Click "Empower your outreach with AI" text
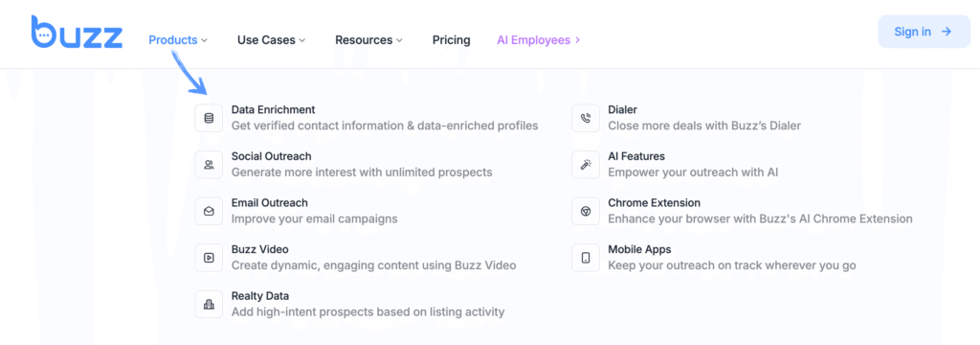The width and height of the screenshot is (980, 345). point(693,172)
